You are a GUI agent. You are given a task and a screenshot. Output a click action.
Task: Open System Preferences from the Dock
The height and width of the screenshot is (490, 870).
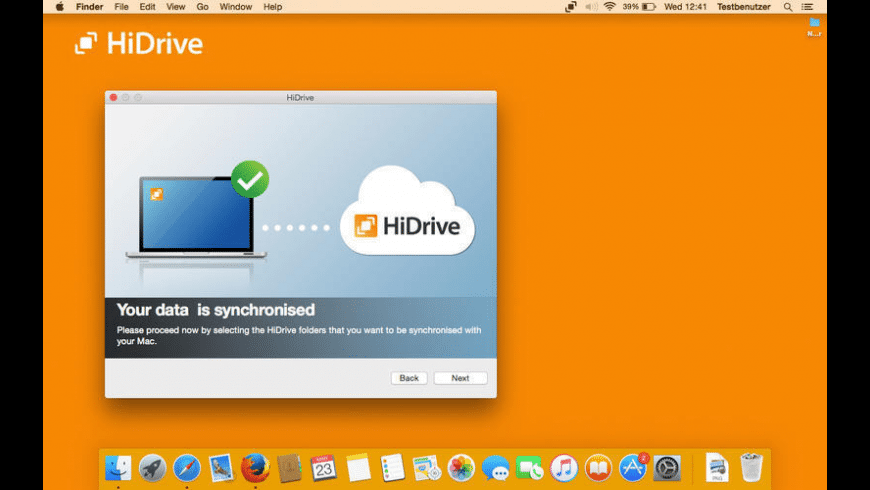coord(667,467)
